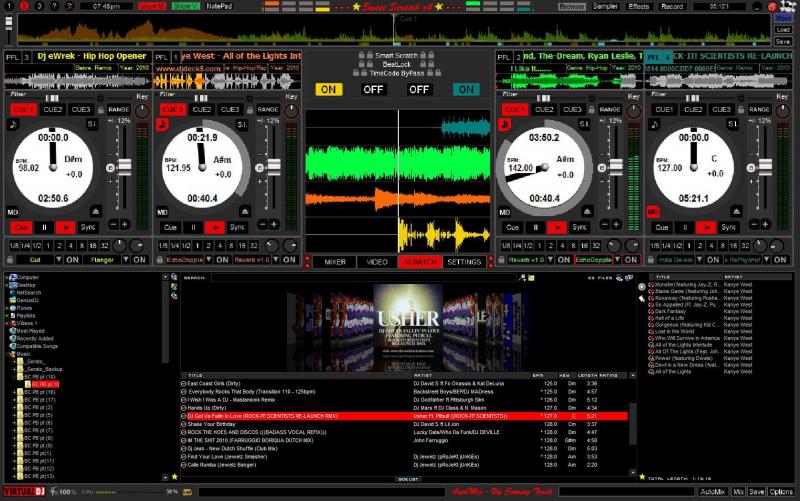Click pitch minus button on 121.95 BPM deck
Viewport: 800px width, 501px height.
(262, 224)
